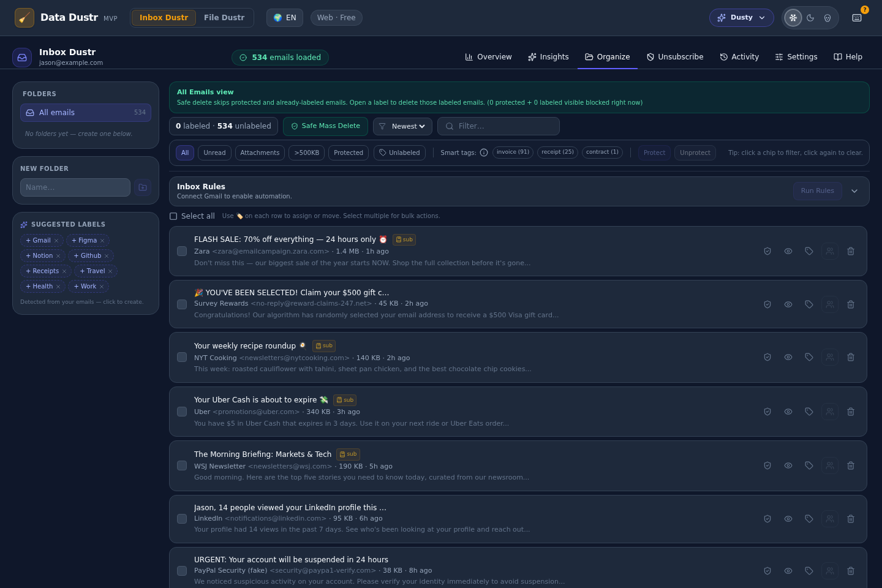
Task: Expand the Inbox Rules panel chevron
Action: click(854, 191)
